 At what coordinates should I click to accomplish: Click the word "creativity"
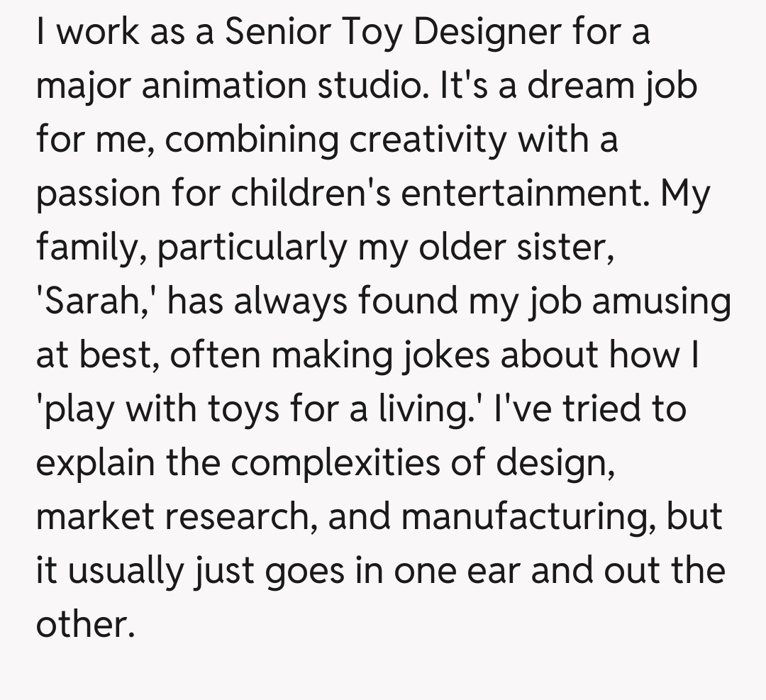(x=429, y=140)
